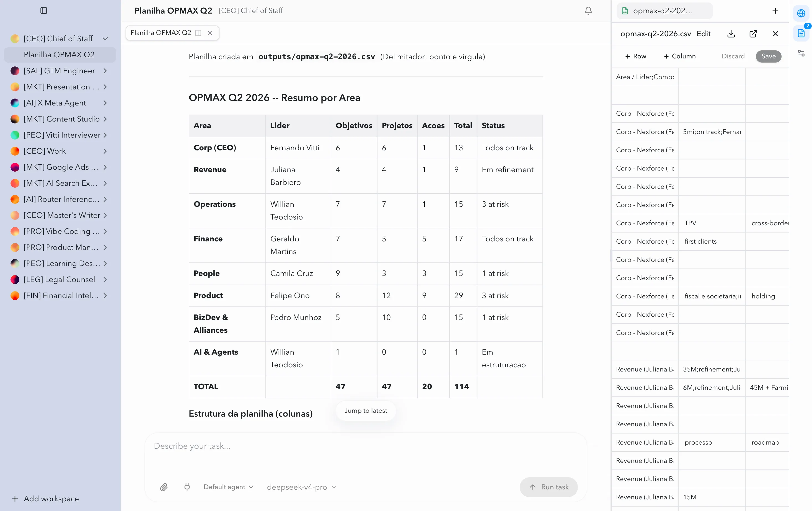Screen dimensions: 812x511
Task: Click the [CEO] Work avatar
Action: [x=15, y=151]
